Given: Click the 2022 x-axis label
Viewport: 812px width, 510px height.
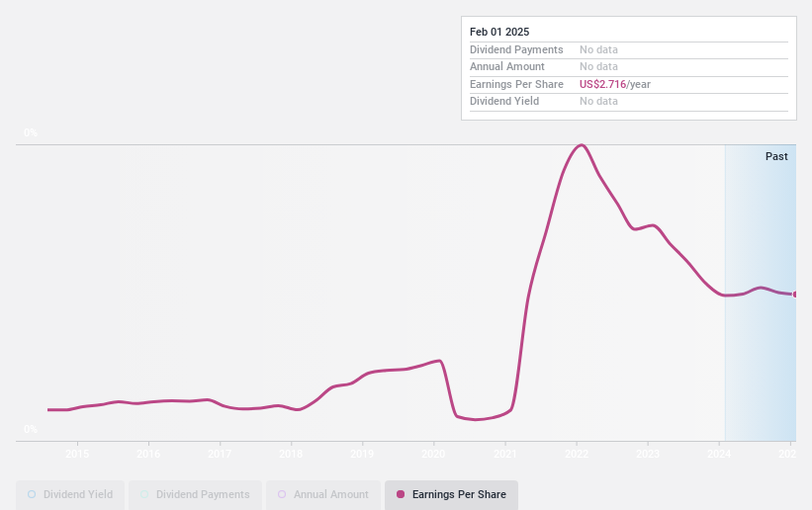Looking at the screenshot, I should pos(577,454).
